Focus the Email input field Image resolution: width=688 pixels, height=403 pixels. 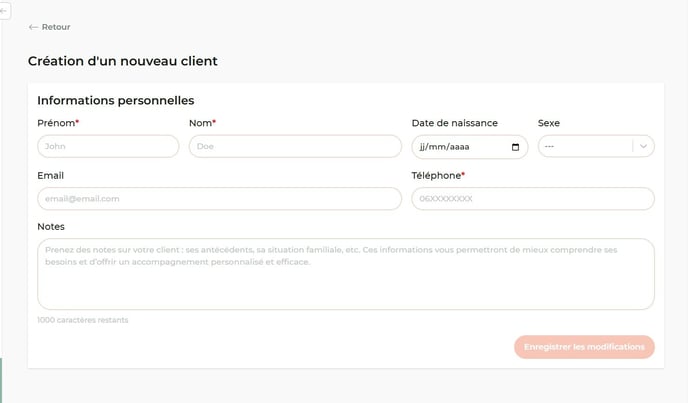point(219,199)
